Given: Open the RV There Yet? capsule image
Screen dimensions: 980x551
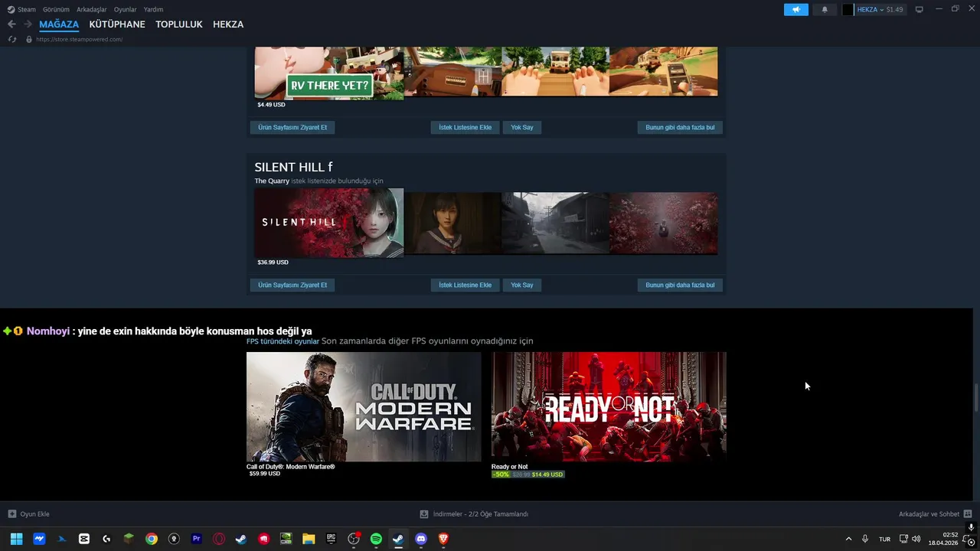Looking at the screenshot, I should click(329, 73).
